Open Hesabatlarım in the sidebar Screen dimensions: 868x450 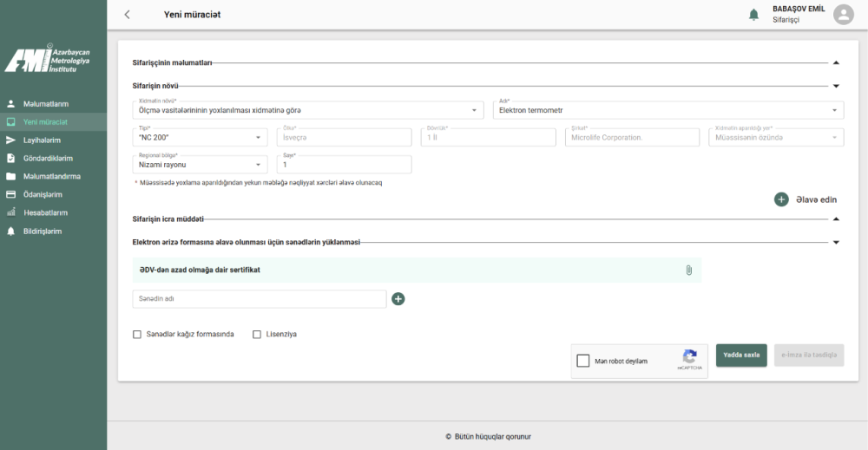(x=45, y=212)
